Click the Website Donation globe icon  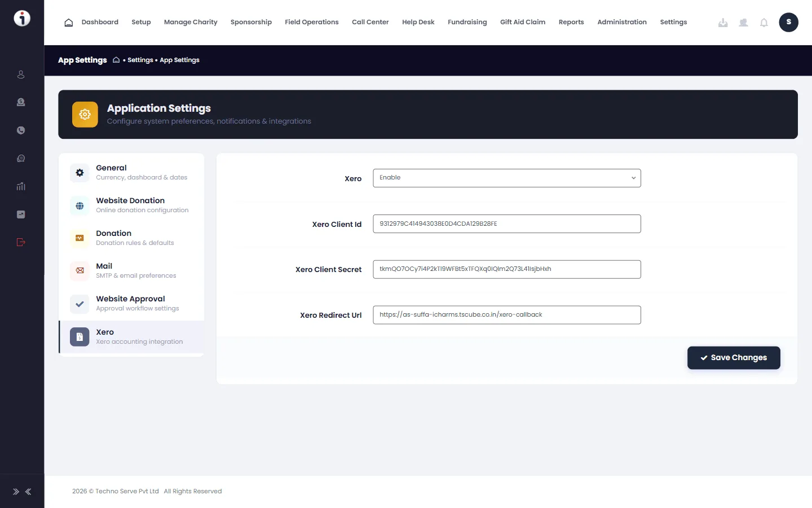coord(80,205)
